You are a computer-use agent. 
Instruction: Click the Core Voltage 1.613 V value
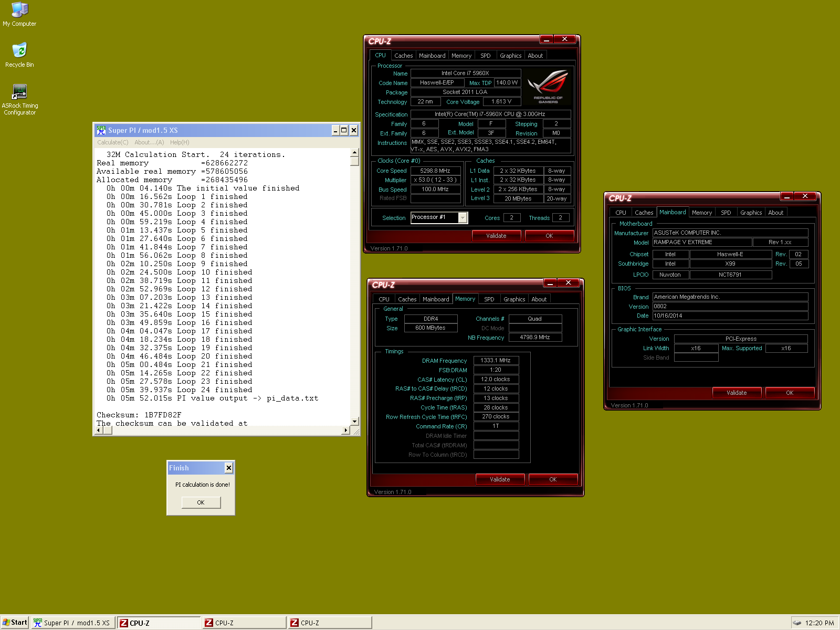pos(501,101)
